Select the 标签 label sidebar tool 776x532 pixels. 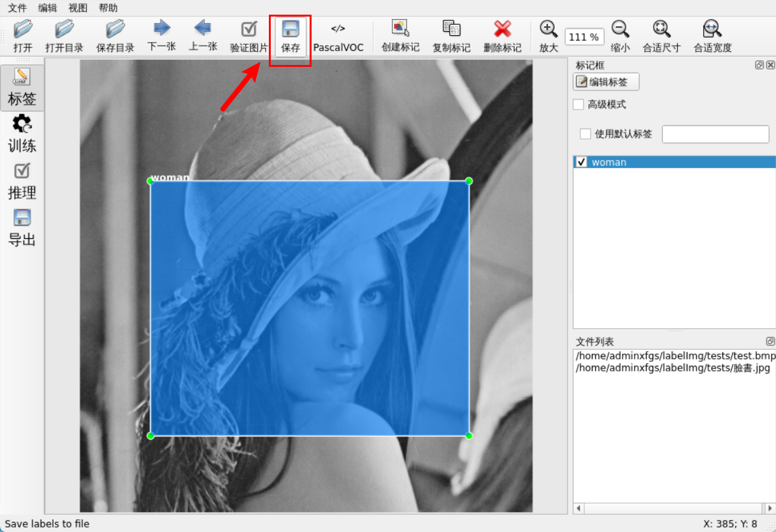coord(22,88)
